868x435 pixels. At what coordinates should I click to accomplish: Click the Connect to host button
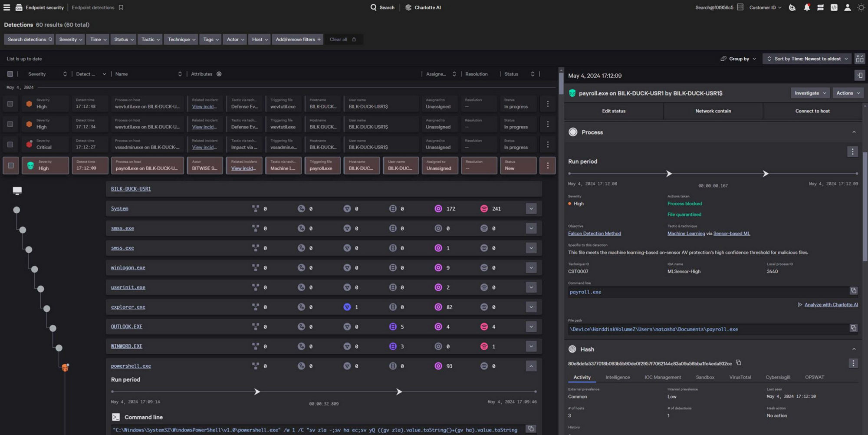tap(812, 111)
